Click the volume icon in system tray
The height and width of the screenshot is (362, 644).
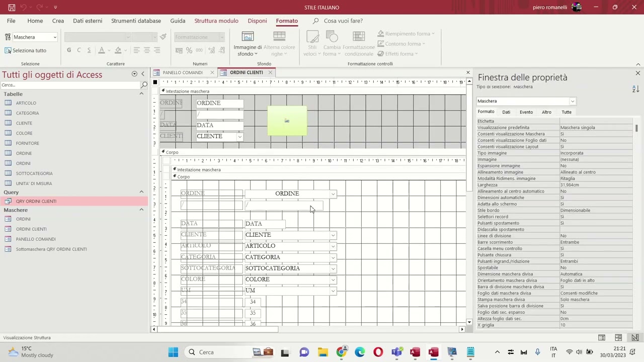pyautogui.click(x=579, y=352)
